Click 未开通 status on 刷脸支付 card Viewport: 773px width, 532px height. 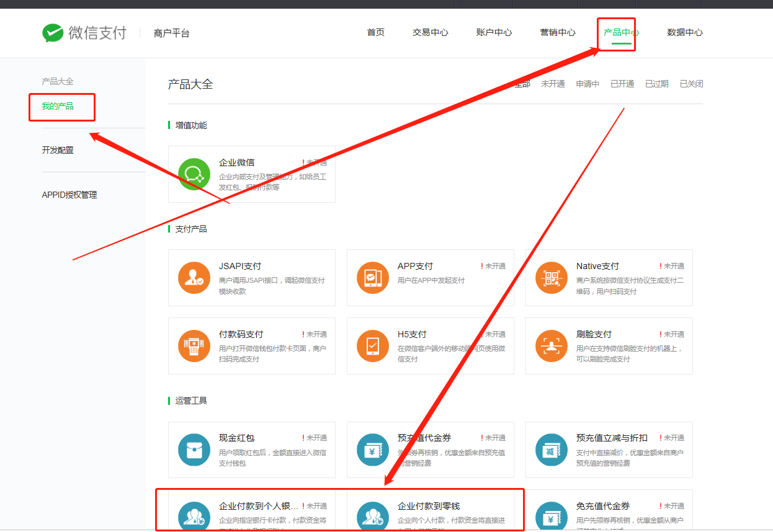pos(672,334)
